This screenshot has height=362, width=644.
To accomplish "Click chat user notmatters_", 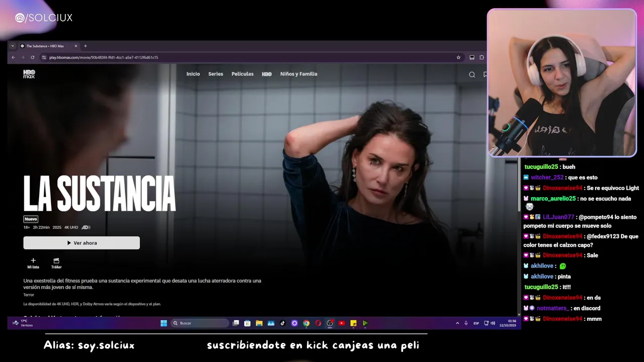I will point(552,308).
